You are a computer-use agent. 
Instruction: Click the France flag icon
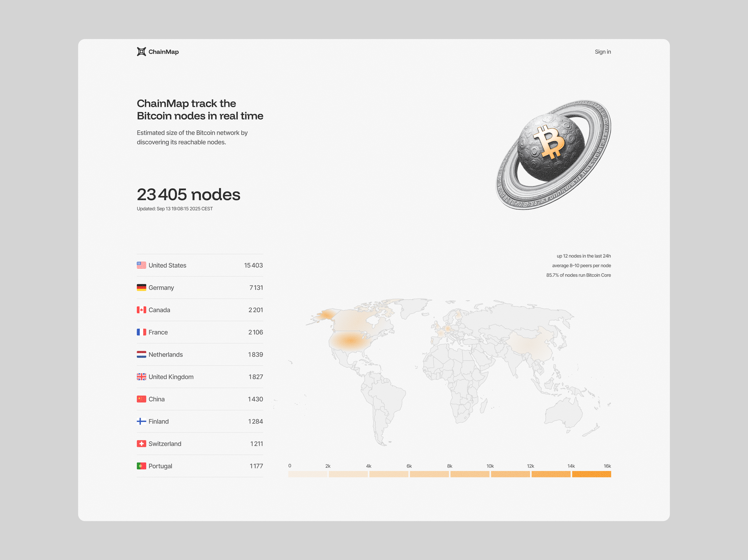[141, 332]
